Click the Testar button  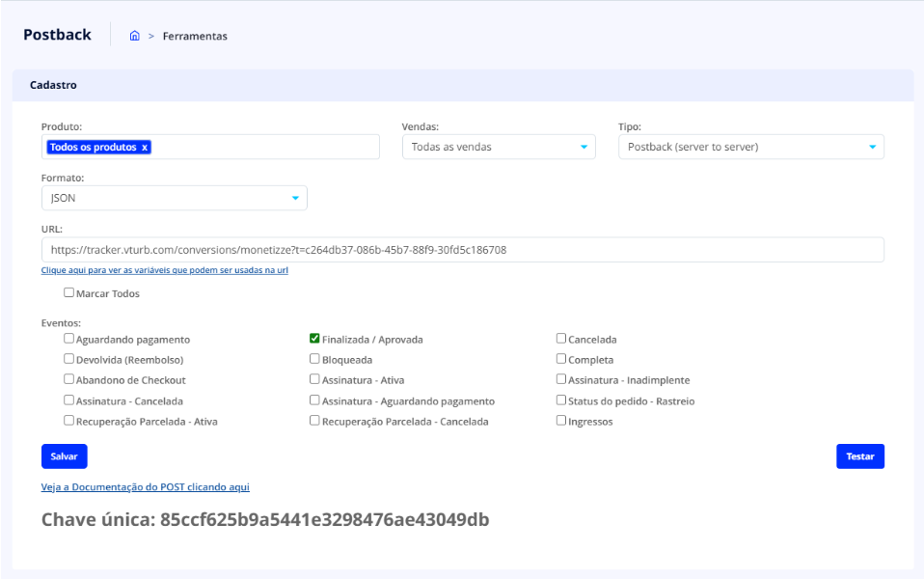(x=859, y=456)
